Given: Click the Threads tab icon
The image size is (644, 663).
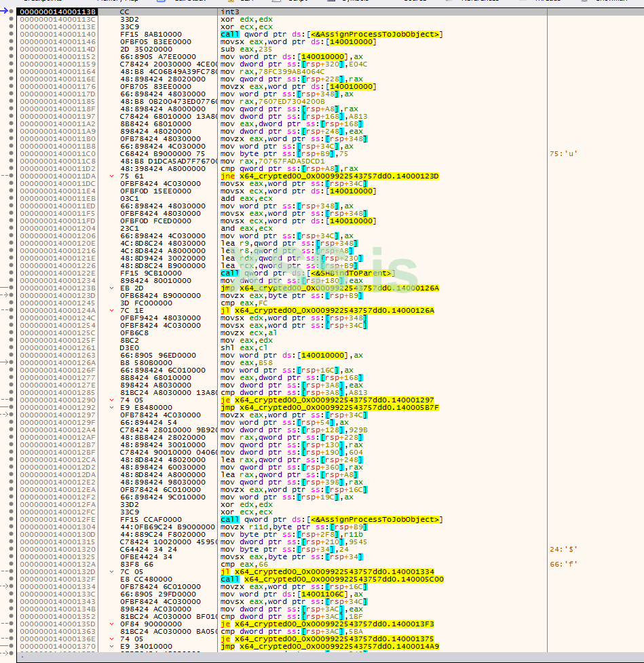Looking at the screenshot, I should (x=524, y=3).
